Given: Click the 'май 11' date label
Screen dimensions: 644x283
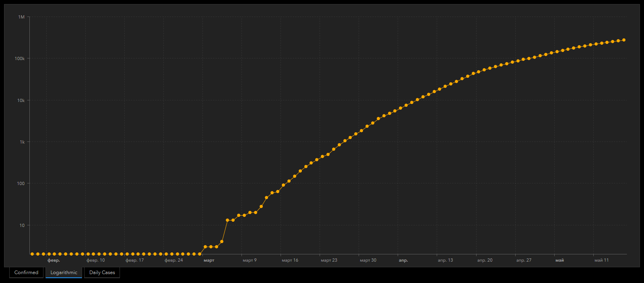Looking at the screenshot, I should [602, 260].
